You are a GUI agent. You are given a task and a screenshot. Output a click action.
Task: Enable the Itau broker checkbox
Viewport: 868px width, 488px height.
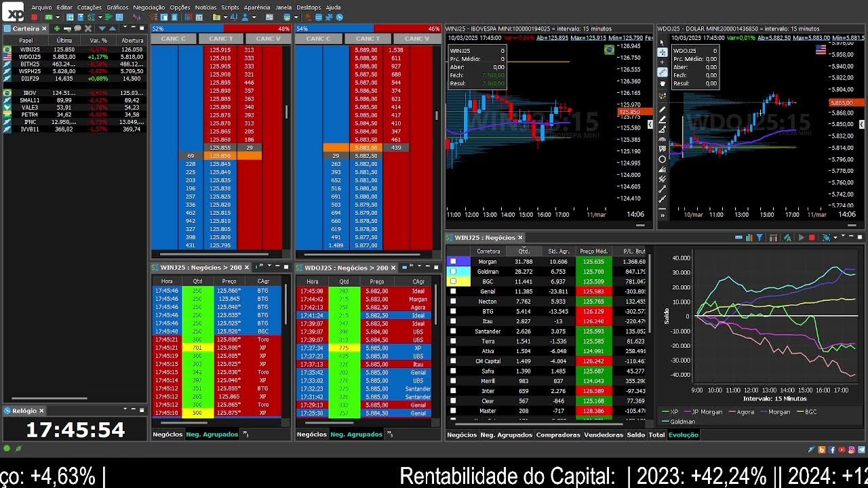(454, 321)
